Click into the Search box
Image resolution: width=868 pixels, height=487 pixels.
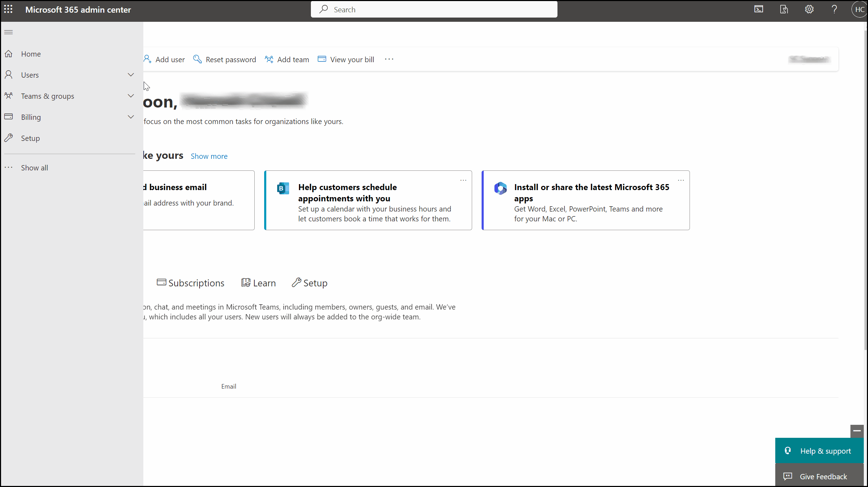pos(434,9)
